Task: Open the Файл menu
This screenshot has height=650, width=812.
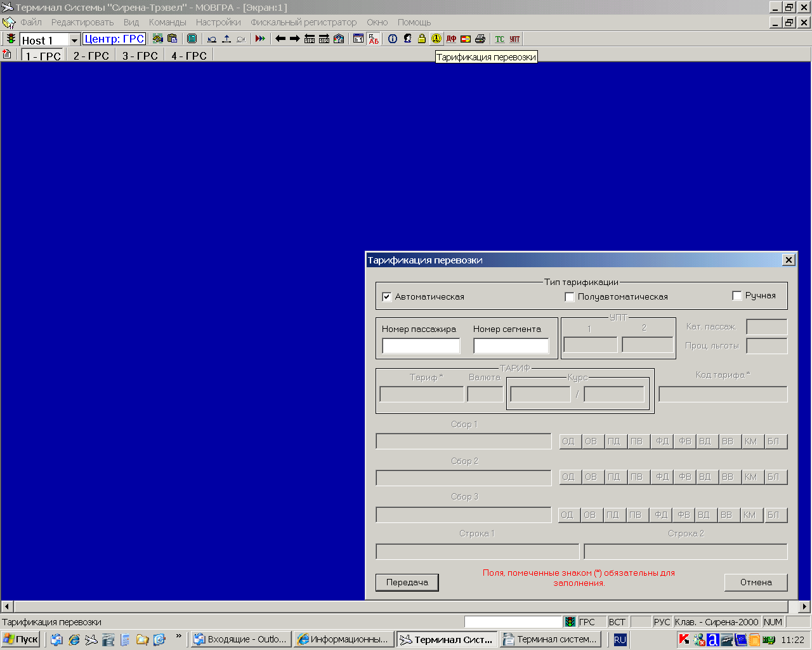Action: [x=31, y=22]
